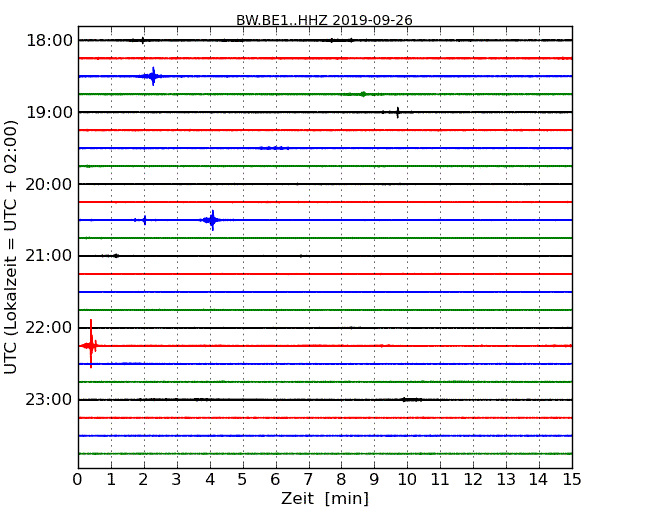Click the black event near minute 10 at 23:00
The height and width of the screenshot is (520, 650).
412,400
